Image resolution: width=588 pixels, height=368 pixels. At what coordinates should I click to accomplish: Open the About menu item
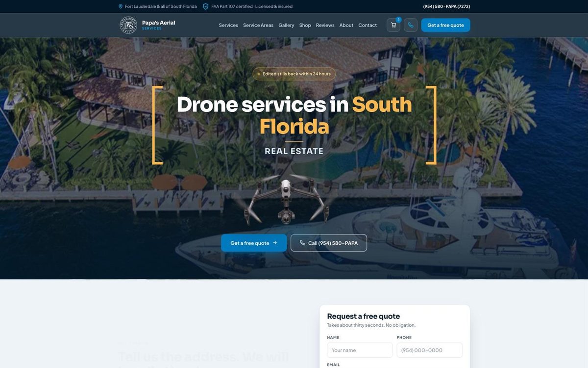point(346,25)
